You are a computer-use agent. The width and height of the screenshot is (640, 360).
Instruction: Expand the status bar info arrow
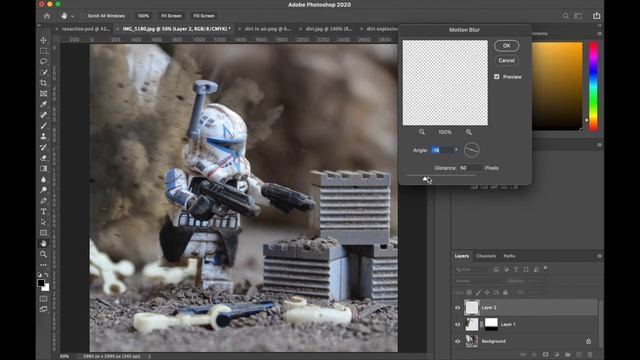[x=149, y=356]
